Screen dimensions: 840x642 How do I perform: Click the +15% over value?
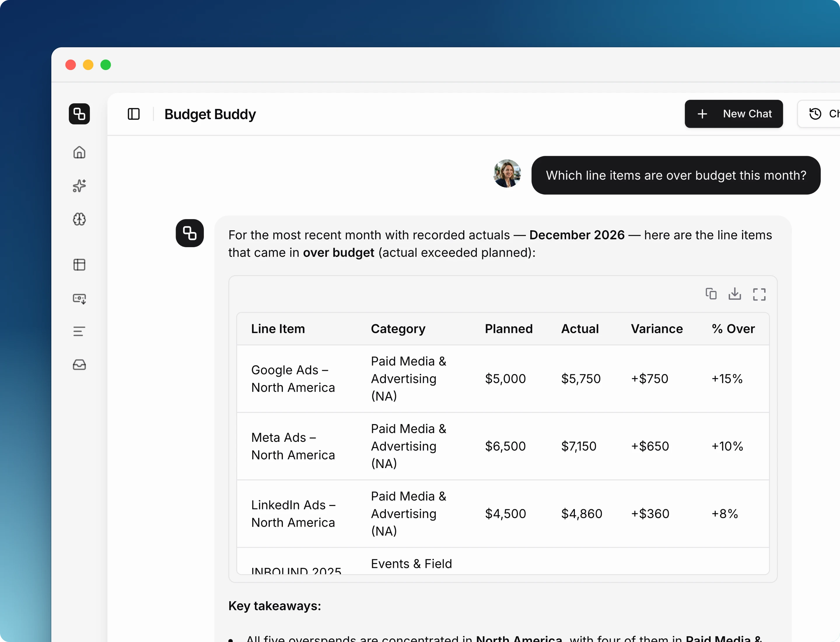(727, 379)
